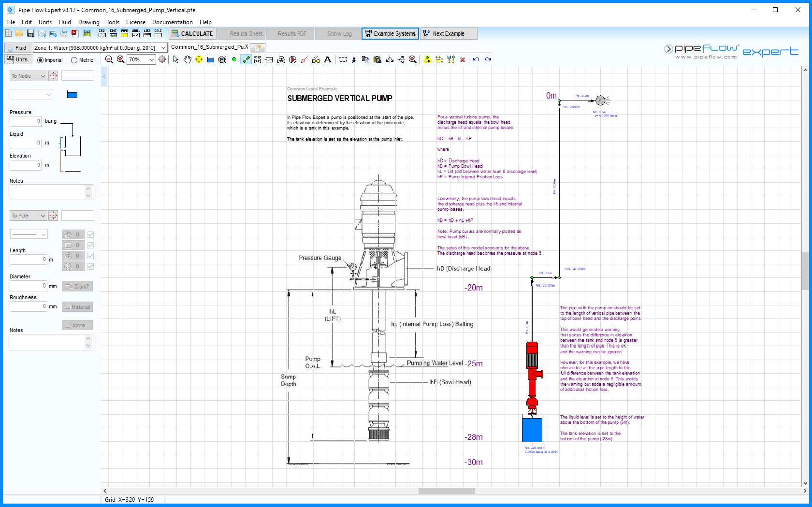Open the Fluid menu
The image size is (812, 507).
pyautogui.click(x=65, y=22)
